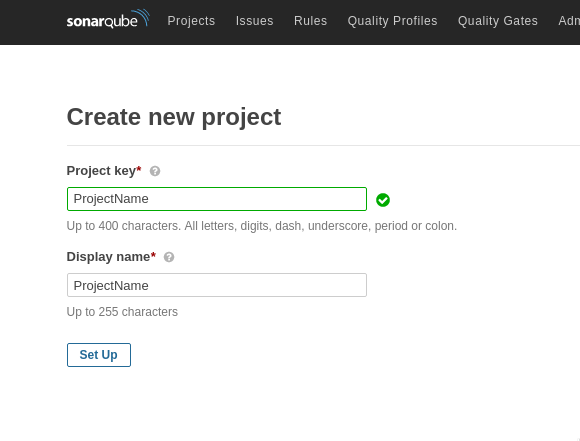Screen dimensions: 580x441
Task: Click the Set Up button
Action: tap(99, 355)
